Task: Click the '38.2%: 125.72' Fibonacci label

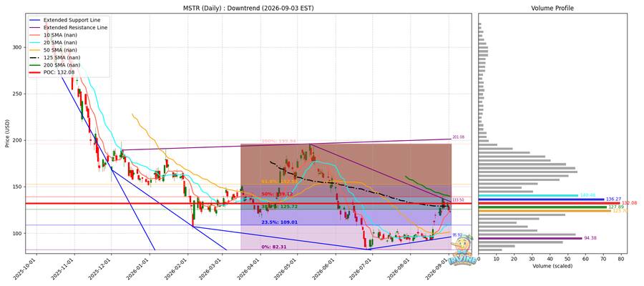Action: tap(279, 207)
